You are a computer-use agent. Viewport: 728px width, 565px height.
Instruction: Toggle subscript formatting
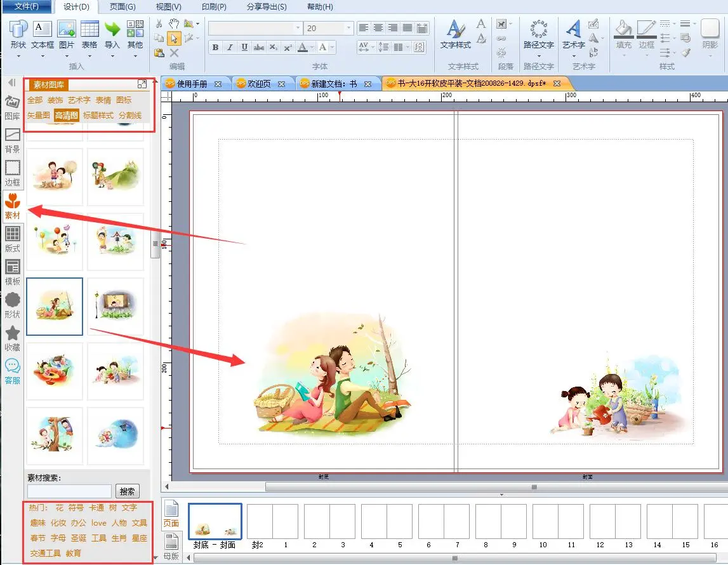coord(274,48)
